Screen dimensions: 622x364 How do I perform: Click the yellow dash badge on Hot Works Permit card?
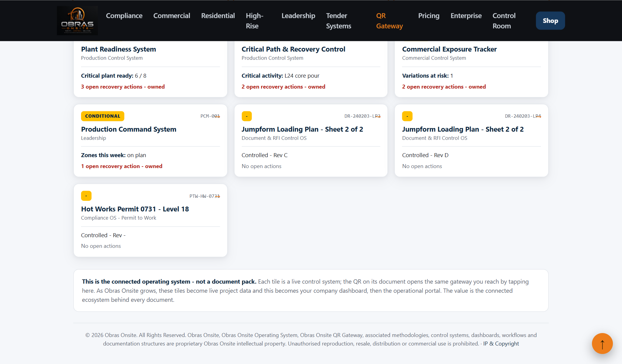(86, 196)
